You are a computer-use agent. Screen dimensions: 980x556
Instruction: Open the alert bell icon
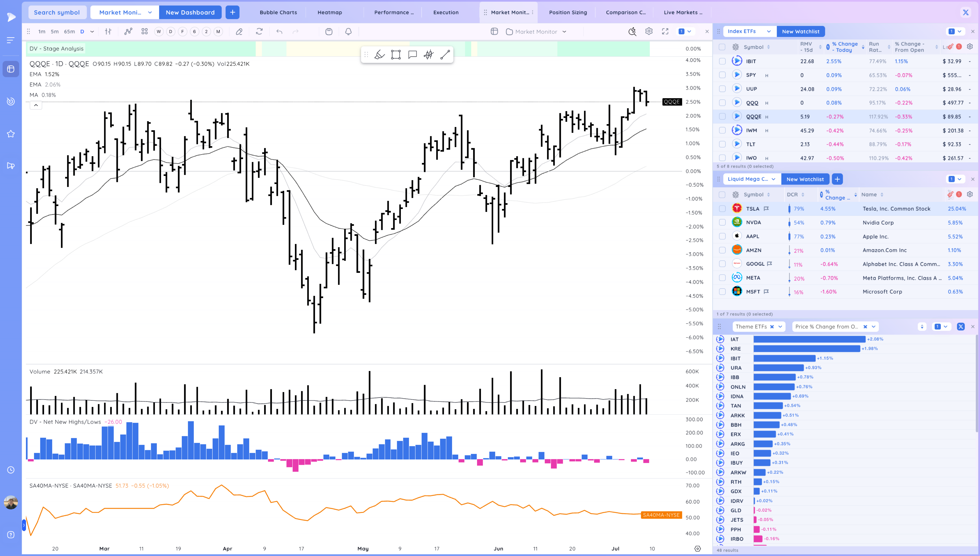(x=348, y=32)
